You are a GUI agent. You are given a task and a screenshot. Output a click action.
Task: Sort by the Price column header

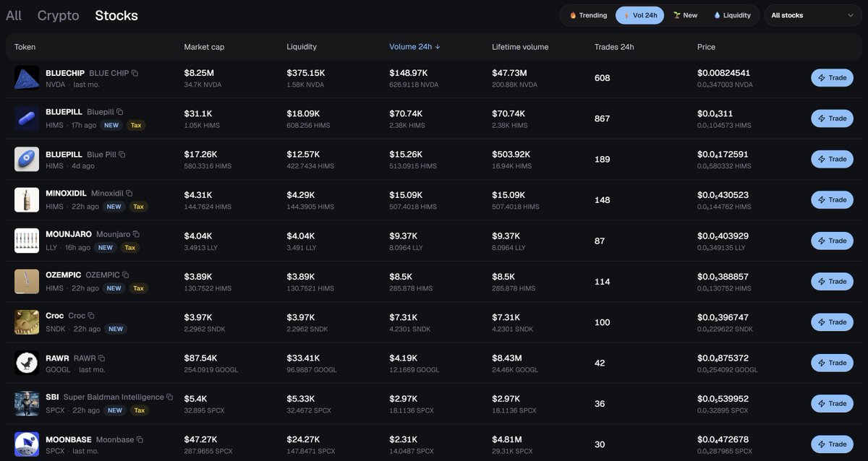[x=706, y=47]
